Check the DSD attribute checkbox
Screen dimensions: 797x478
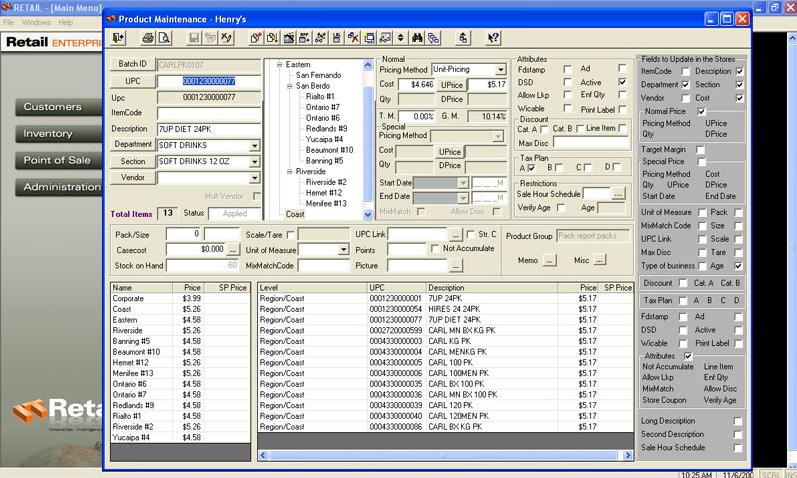click(x=567, y=82)
